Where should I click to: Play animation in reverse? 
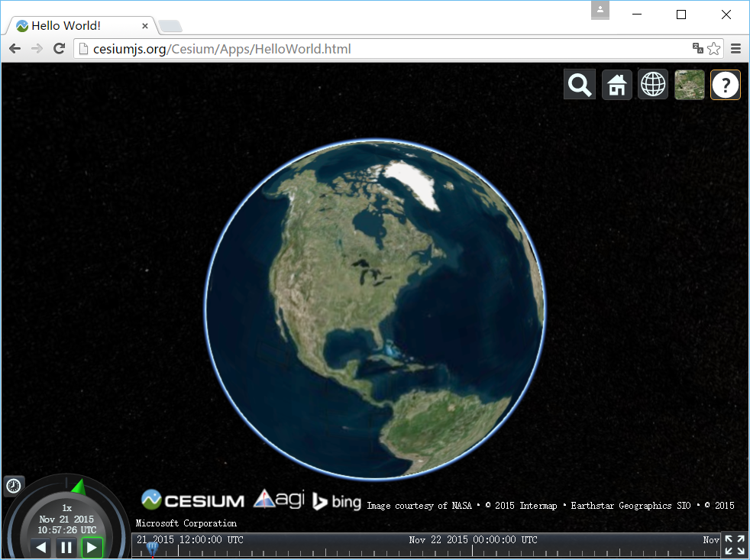41,547
